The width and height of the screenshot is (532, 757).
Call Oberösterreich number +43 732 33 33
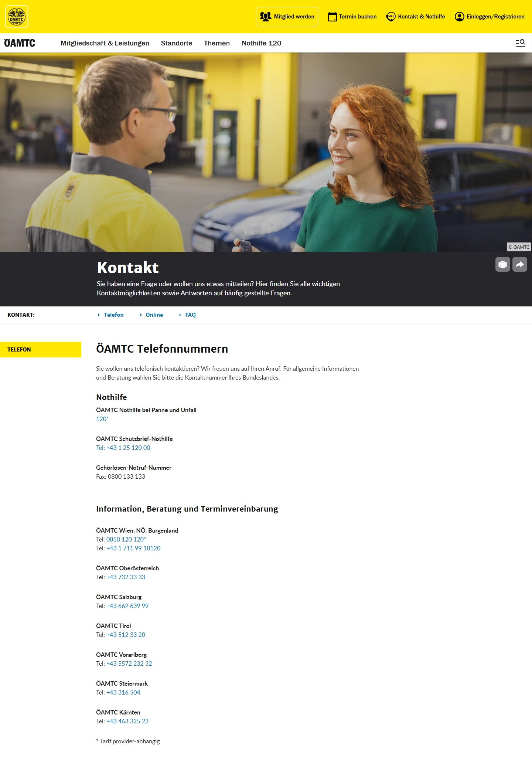(x=126, y=577)
